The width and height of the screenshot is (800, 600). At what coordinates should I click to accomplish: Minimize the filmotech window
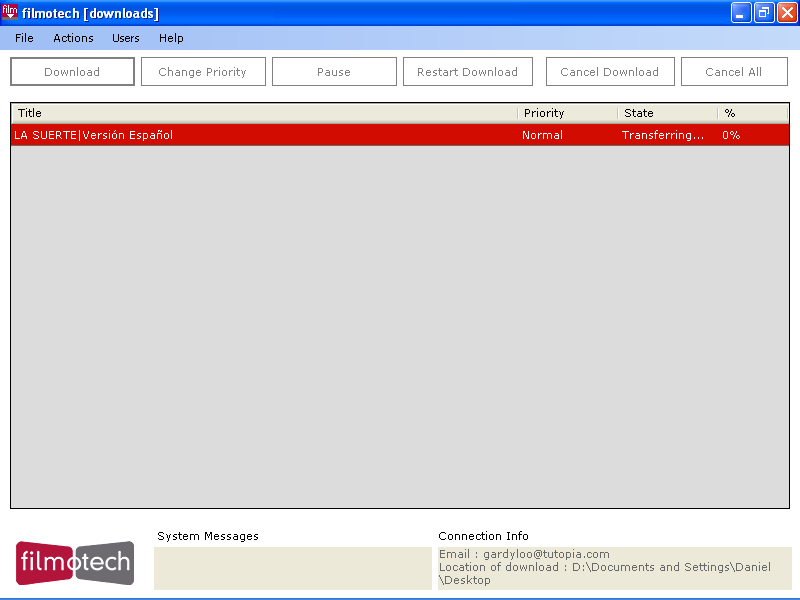tap(741, 13)
